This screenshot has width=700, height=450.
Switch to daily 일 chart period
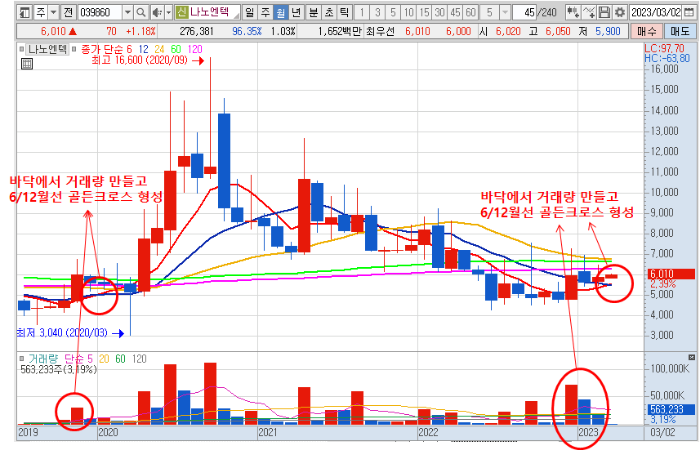[x=250, y=12]
